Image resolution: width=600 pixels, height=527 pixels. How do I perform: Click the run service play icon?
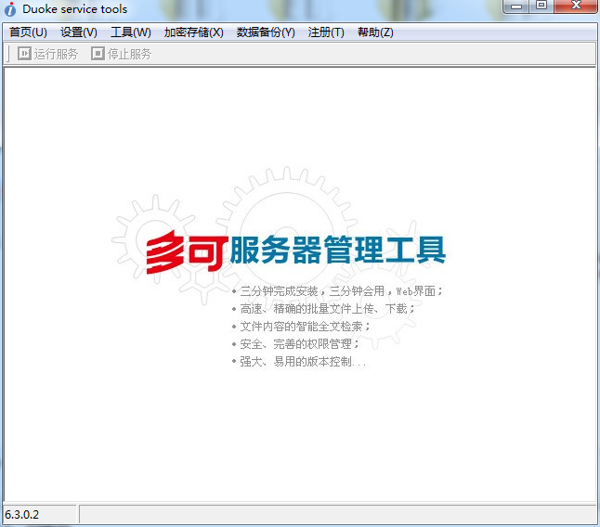pyautogui.click(x=24, y=54)
